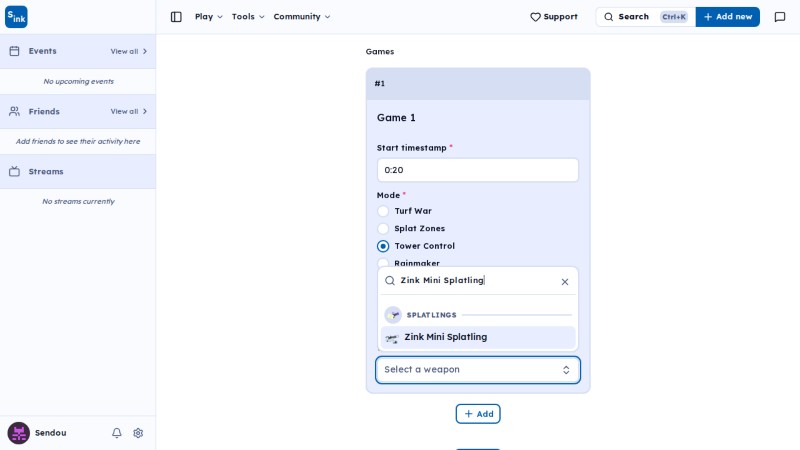The width and height of the screenshot is (800, 450).
Task: Click the Add new button
Action: (x=728, y=17)
